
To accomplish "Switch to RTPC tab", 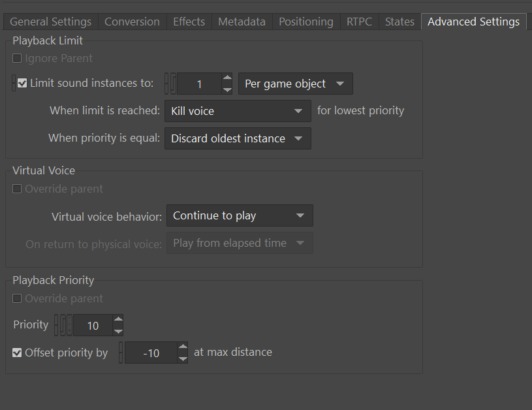I will tap(359, 22).
